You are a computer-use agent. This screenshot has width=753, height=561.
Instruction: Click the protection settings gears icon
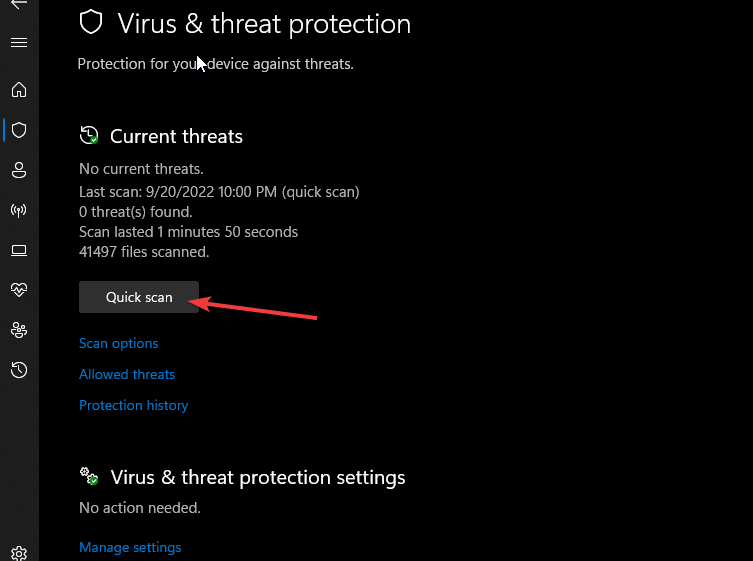click(89, 476)
